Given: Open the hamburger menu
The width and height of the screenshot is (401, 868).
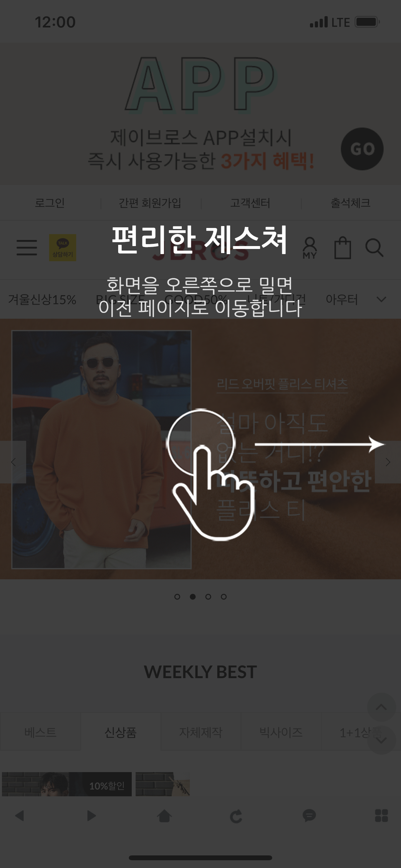Looking at the screenshot, I should pos(27,248).
